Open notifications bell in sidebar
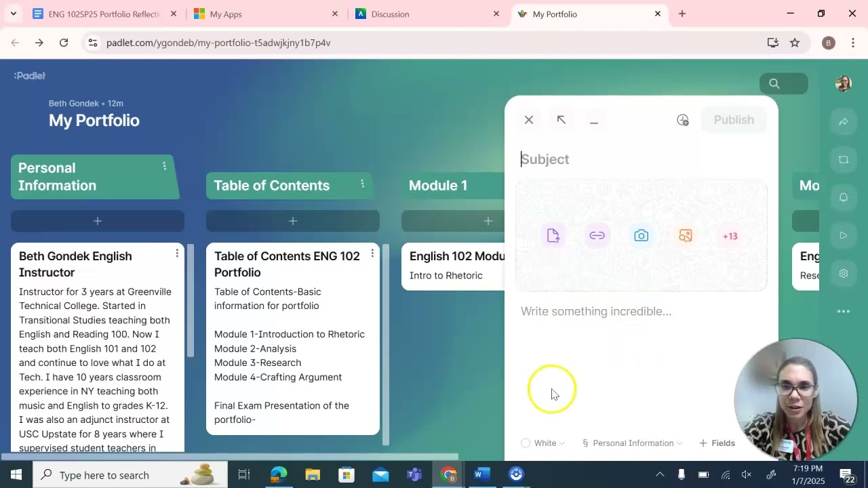 [844, 198]
